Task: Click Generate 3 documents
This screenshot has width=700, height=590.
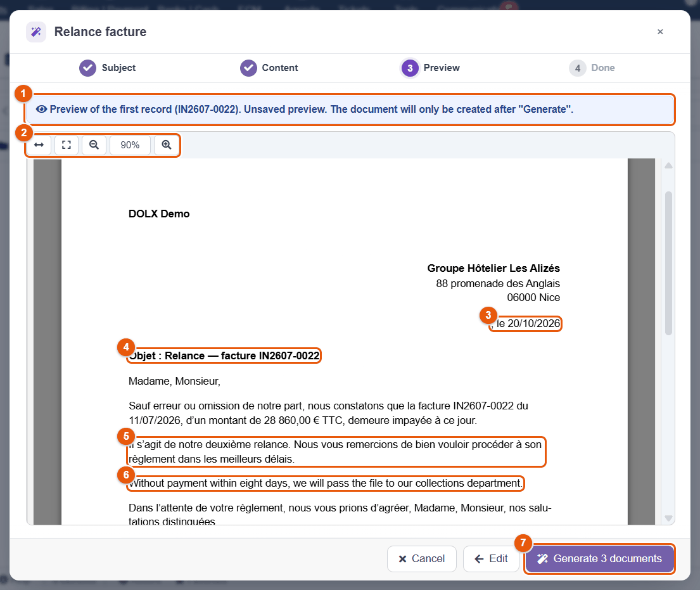Action: (599, 559)
